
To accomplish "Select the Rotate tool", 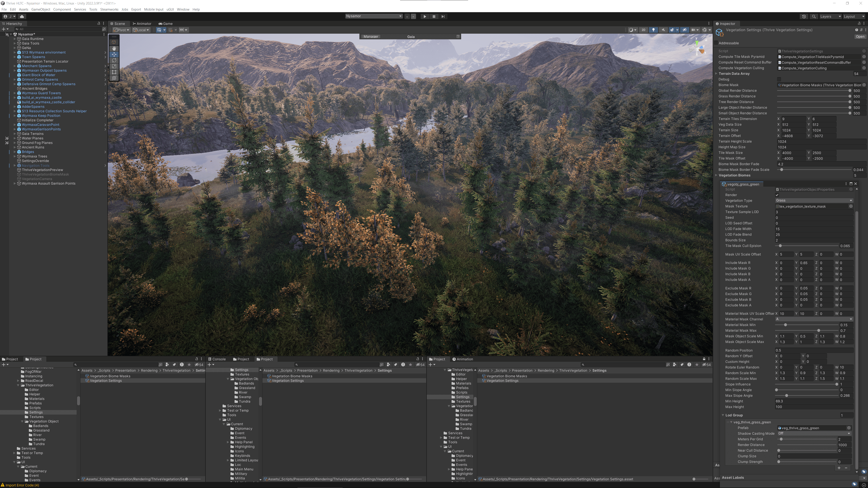I will (114, 61).
